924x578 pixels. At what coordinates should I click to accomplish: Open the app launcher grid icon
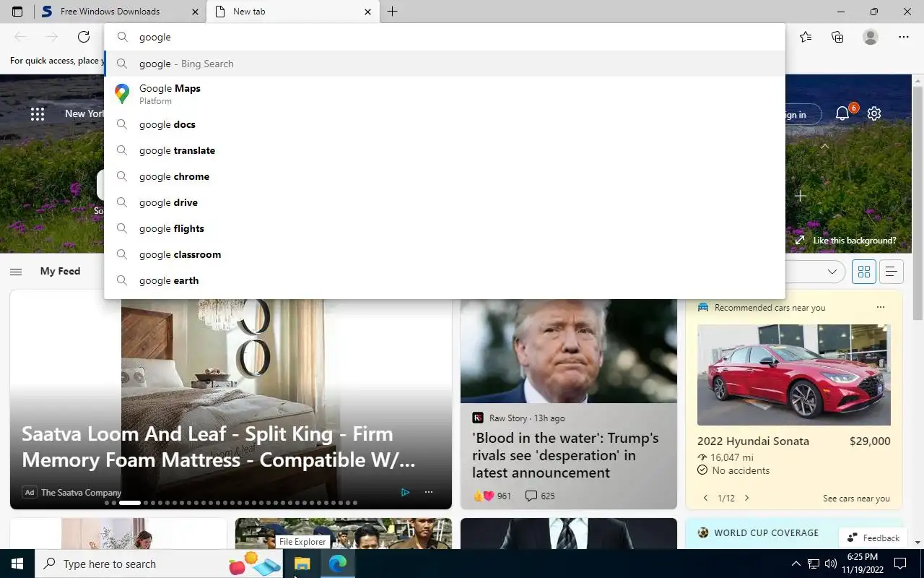(38, 113)
